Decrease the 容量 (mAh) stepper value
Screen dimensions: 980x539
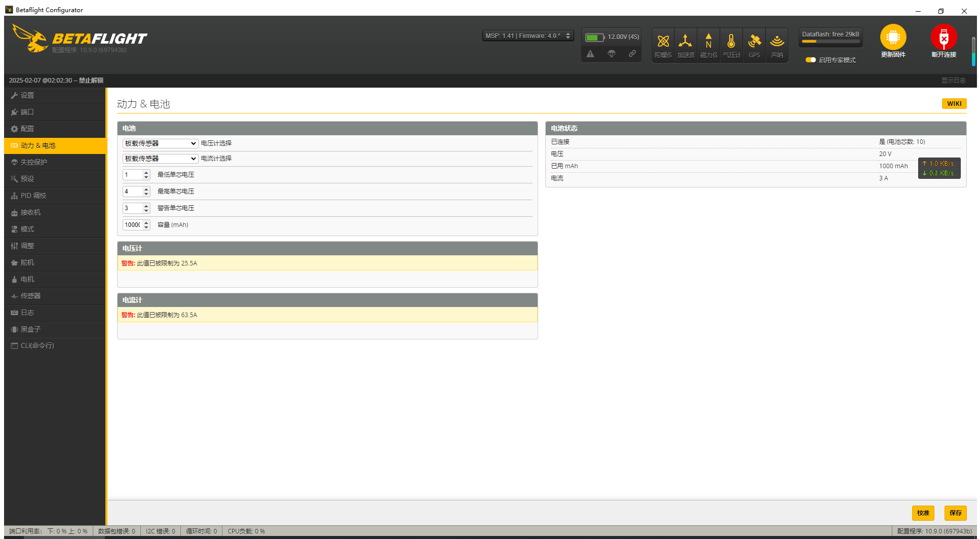pyautogui.click(x=146, y=227)
